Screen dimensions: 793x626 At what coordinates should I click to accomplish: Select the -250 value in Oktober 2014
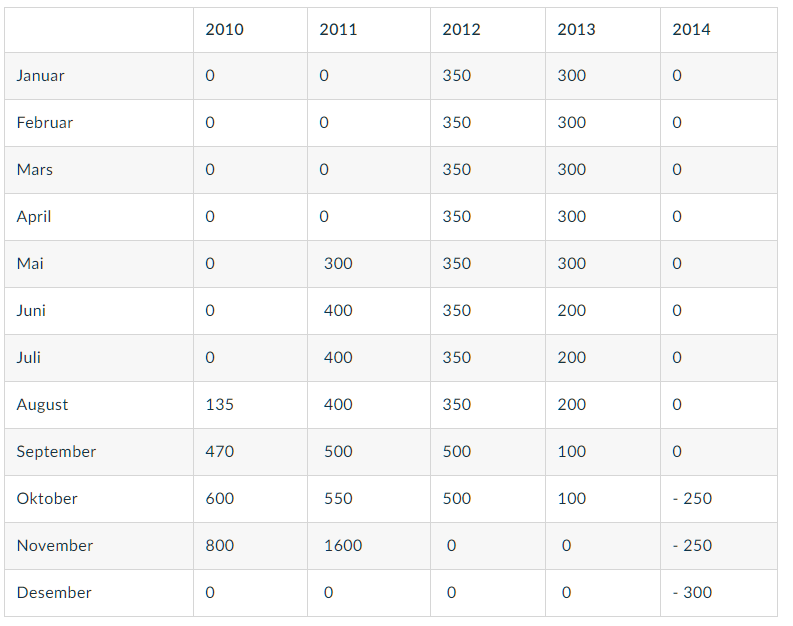pos(692,499)
